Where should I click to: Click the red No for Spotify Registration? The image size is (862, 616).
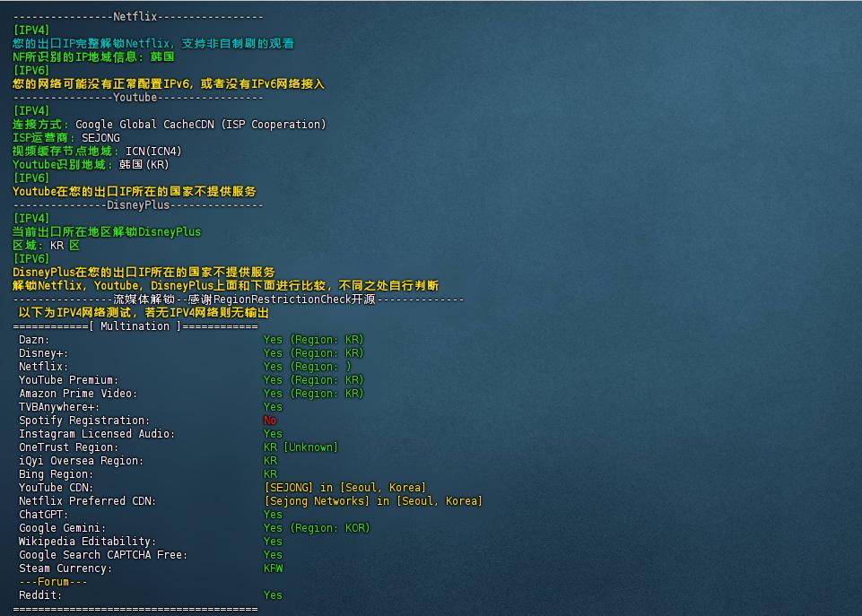270,421
